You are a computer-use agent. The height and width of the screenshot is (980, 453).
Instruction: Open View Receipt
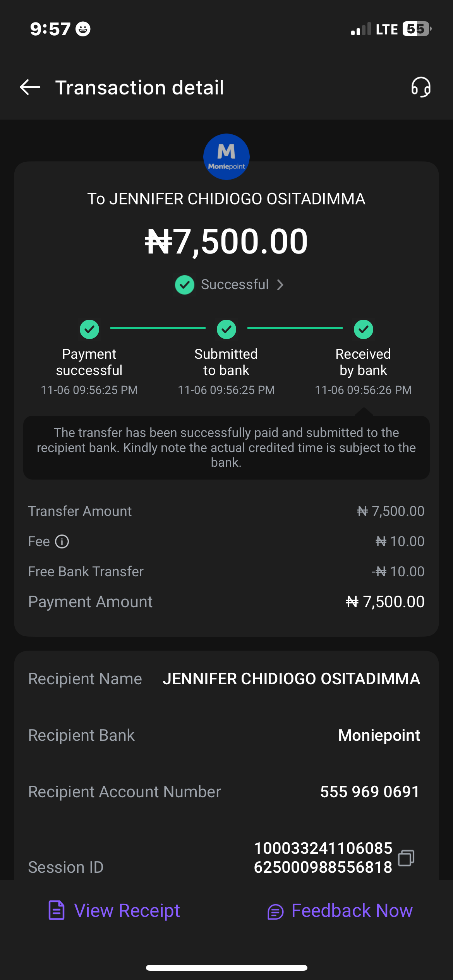click(x=127, y=910)
